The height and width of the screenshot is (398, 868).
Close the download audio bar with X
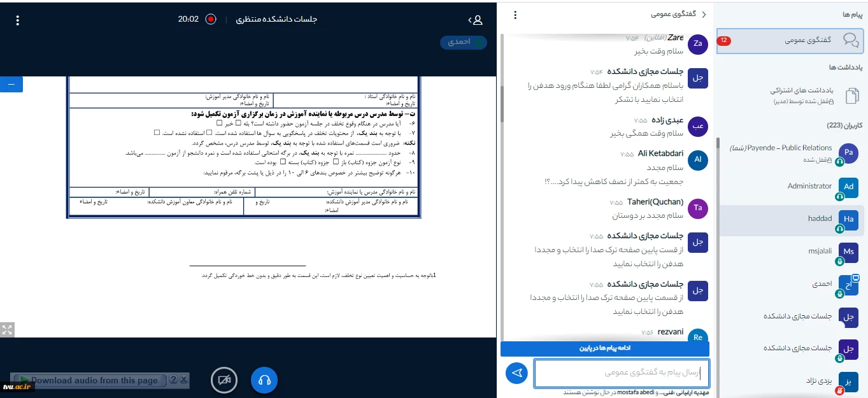[184, 380]
